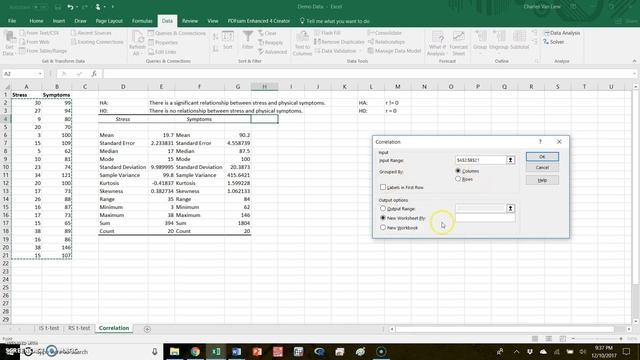Switch to the IS t-test sheet tab
Image resolution: width=640 pixels, height=360 pixels.
[x=49, y=328]
